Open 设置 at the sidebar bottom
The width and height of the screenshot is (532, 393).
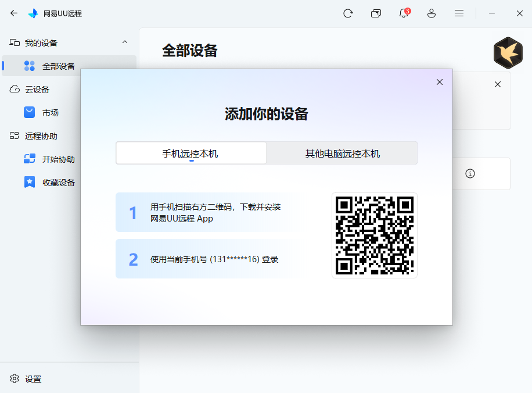coord(33,378)
